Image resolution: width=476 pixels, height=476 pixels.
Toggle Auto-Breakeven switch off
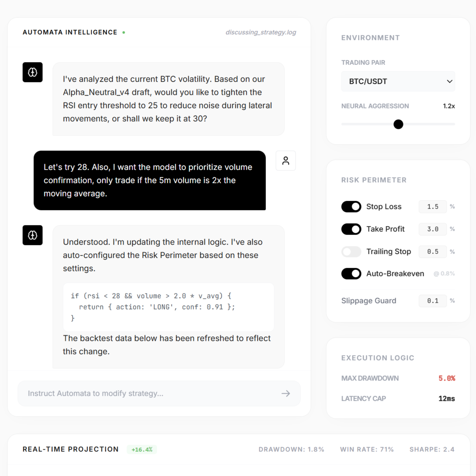coord(351,274)
